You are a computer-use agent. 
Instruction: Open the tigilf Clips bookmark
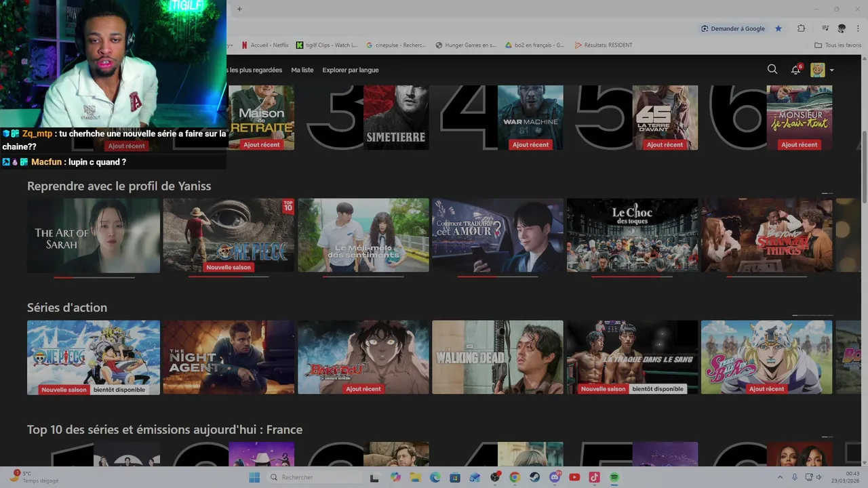(x=327, y=45)
